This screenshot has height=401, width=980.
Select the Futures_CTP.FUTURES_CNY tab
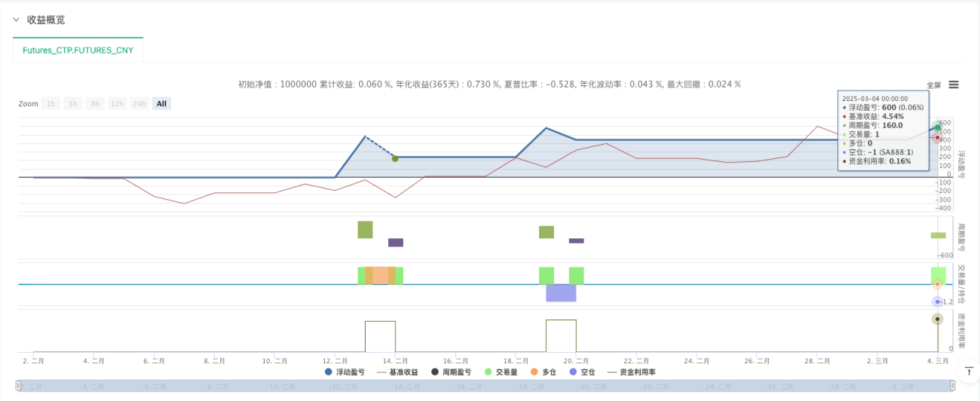[78, 50]
